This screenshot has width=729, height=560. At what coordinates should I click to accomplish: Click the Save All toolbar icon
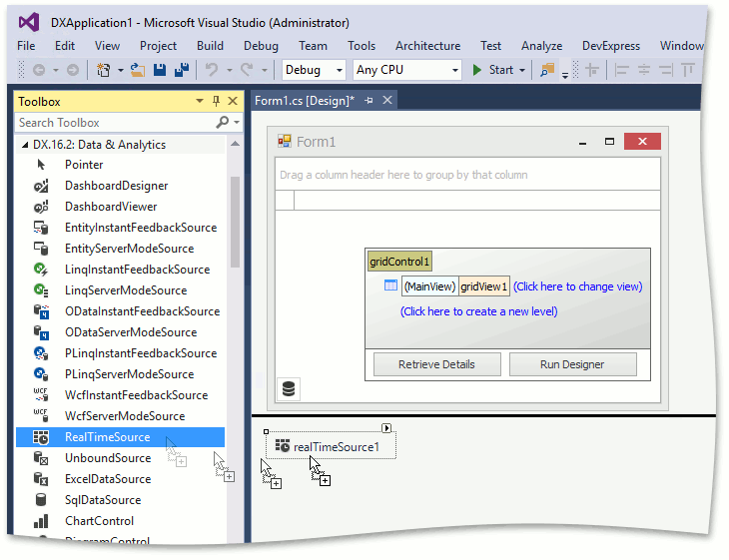182,70
